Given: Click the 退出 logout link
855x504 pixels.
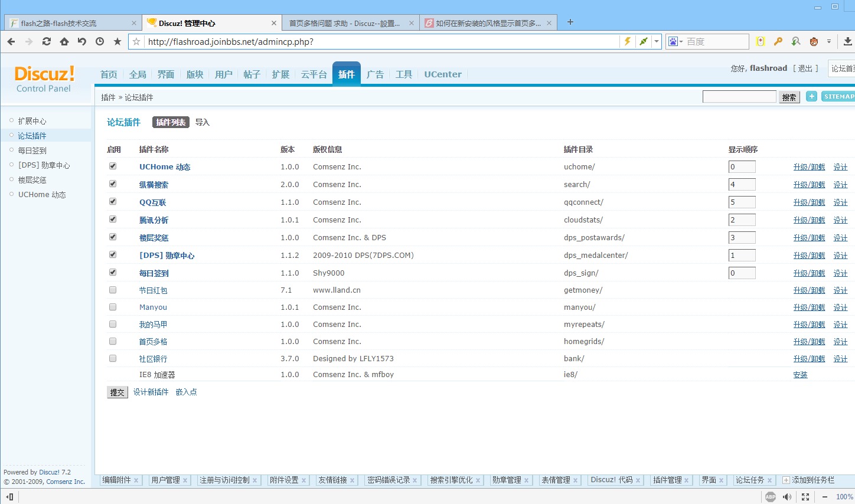Looking at the screenshot, I should coord(805,68).
